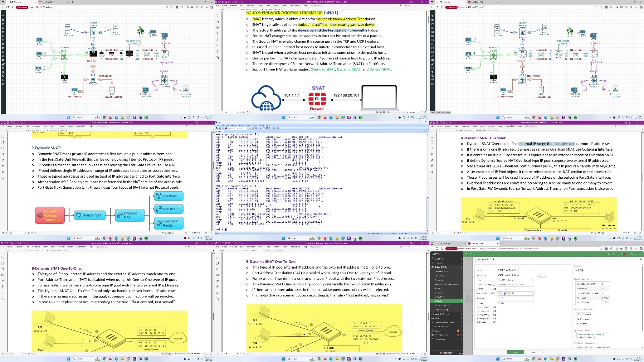Open Edge from FortiGate window taskbar

[x=546, y=359]
